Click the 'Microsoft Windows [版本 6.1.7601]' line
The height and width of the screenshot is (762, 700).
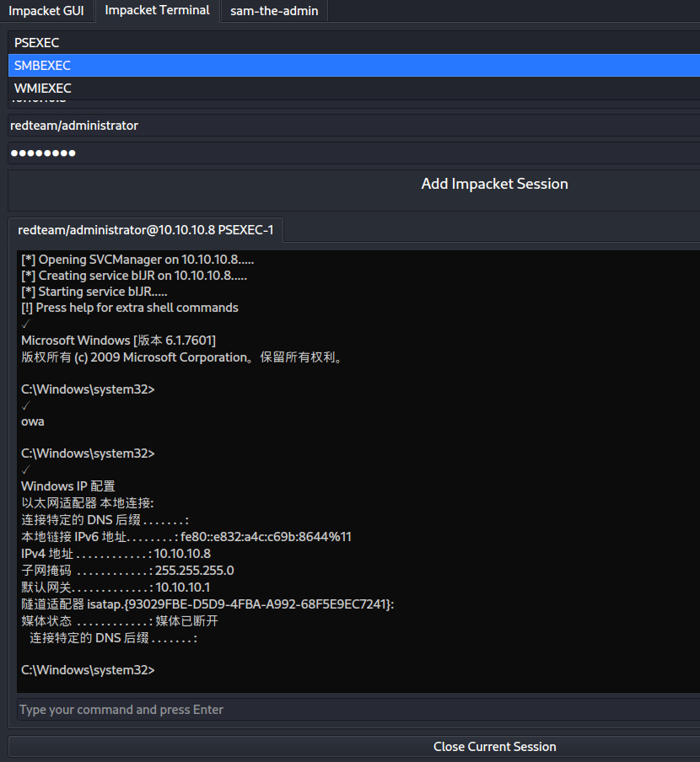click(x=119, y=341)
